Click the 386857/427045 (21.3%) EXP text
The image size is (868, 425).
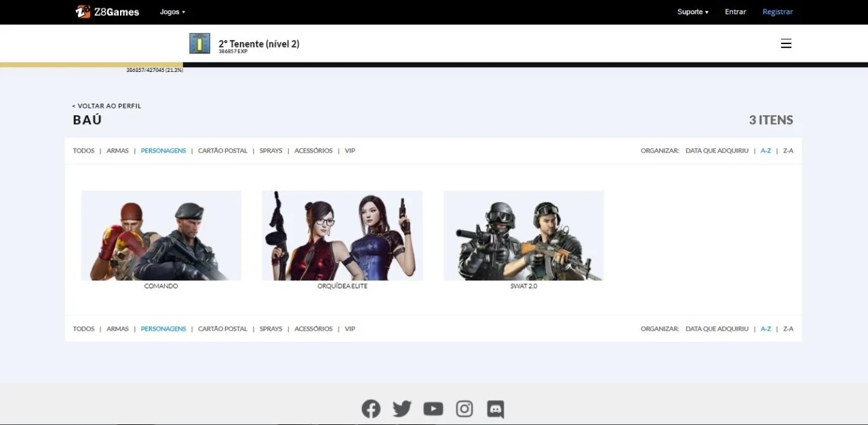[155, 70]
